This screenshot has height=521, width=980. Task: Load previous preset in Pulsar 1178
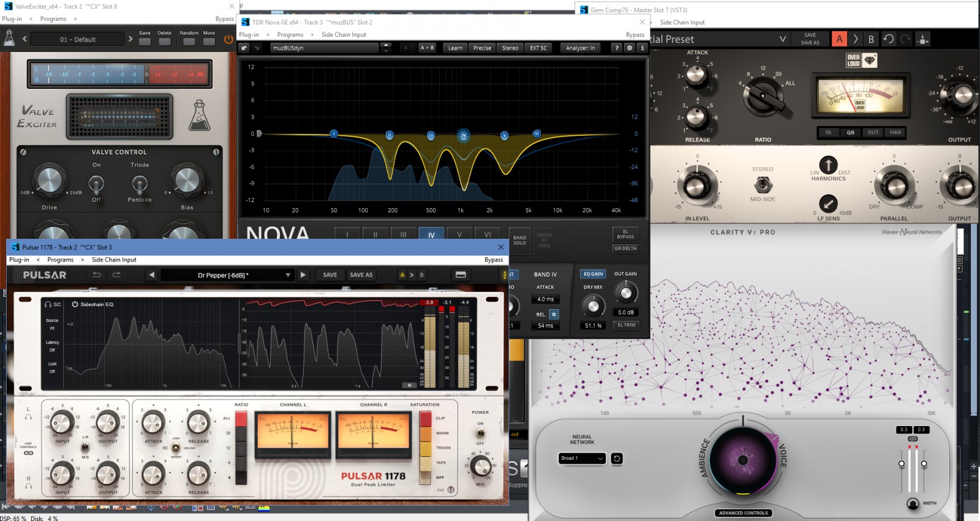click(152, 275)
